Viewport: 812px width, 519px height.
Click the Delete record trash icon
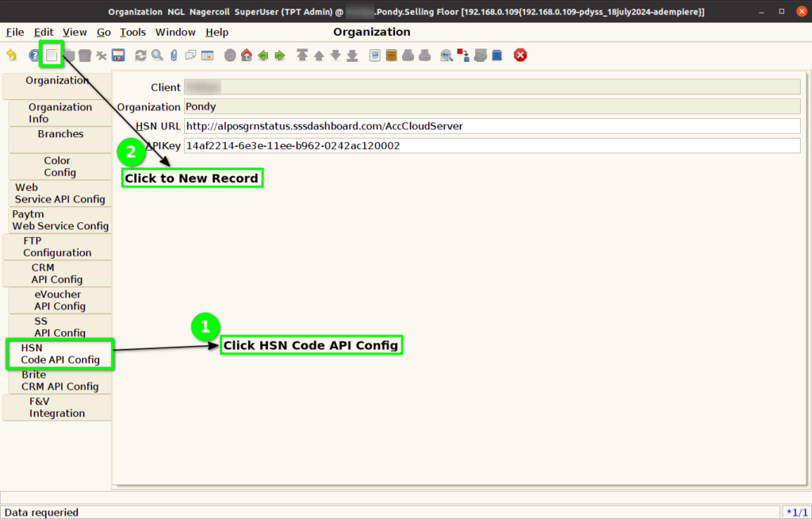click(85, 55)
